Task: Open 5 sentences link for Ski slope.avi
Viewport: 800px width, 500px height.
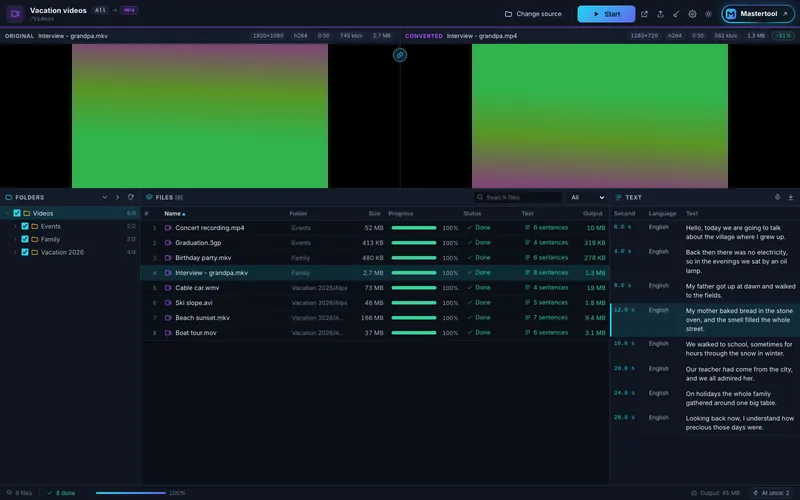Action: tap(546, 303)
